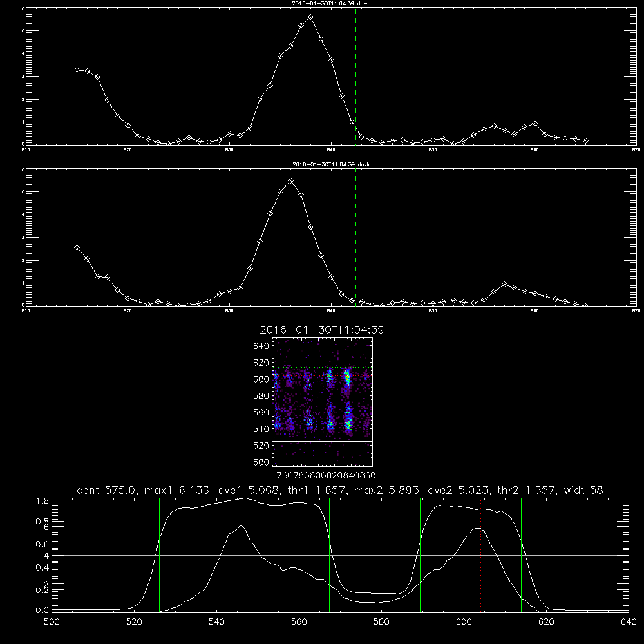Click the '560' label on bottom plot x-axis

pos(299,622)
